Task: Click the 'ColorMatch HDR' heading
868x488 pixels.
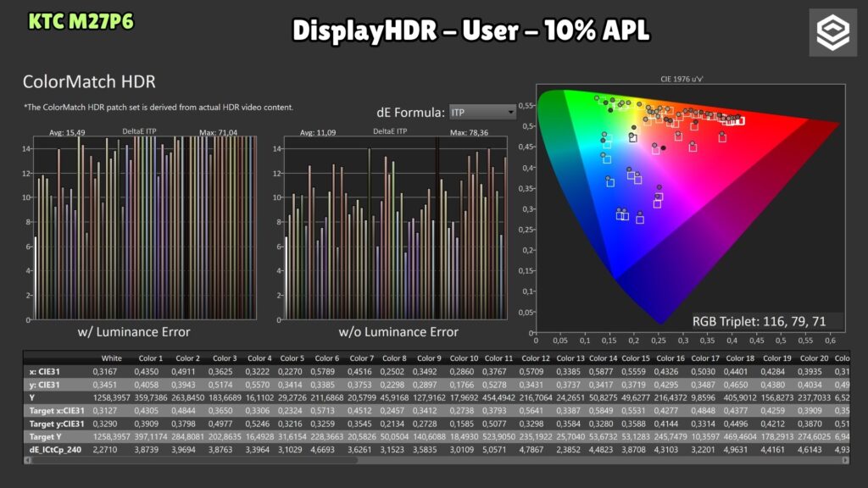Action: (x=89, y=82)
